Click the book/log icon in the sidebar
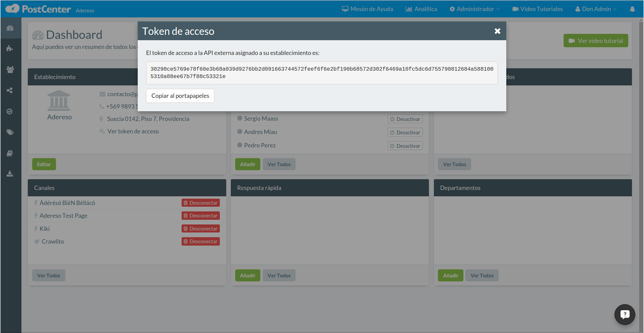 10,153
